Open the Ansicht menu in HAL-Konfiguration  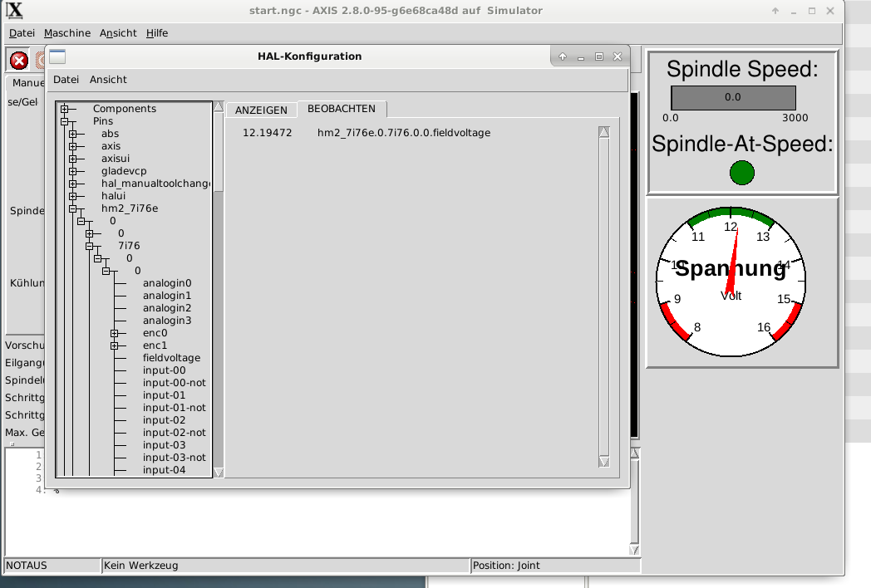pos(108,80)
